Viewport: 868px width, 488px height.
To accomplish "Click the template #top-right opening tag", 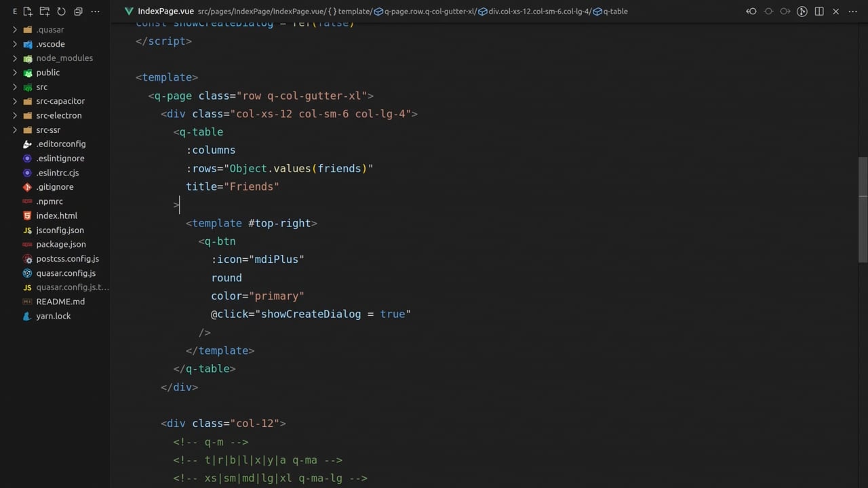I will coord(252,223).
